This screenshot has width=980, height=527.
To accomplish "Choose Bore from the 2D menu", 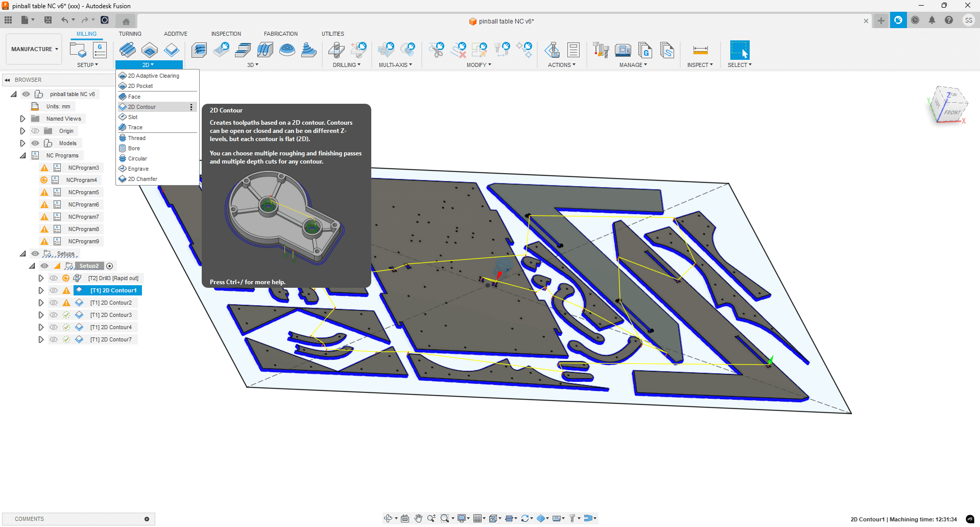I will click(157, 148).
